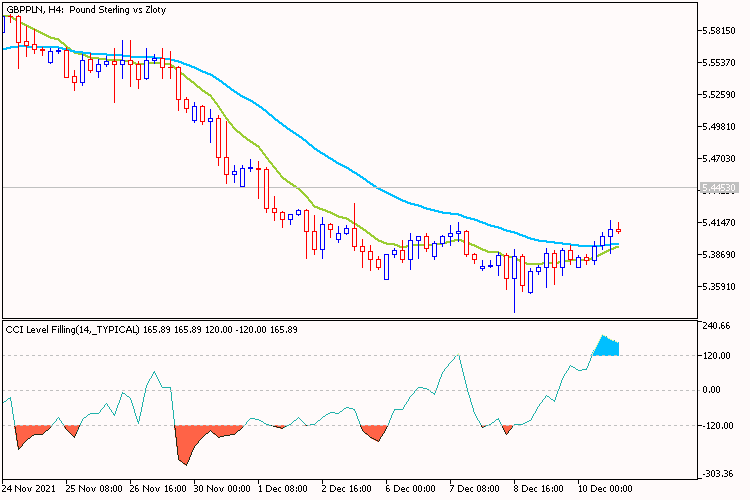Click the largest red CCI fill near 30 Nov
750x500 pixels.
pos(191,438)
